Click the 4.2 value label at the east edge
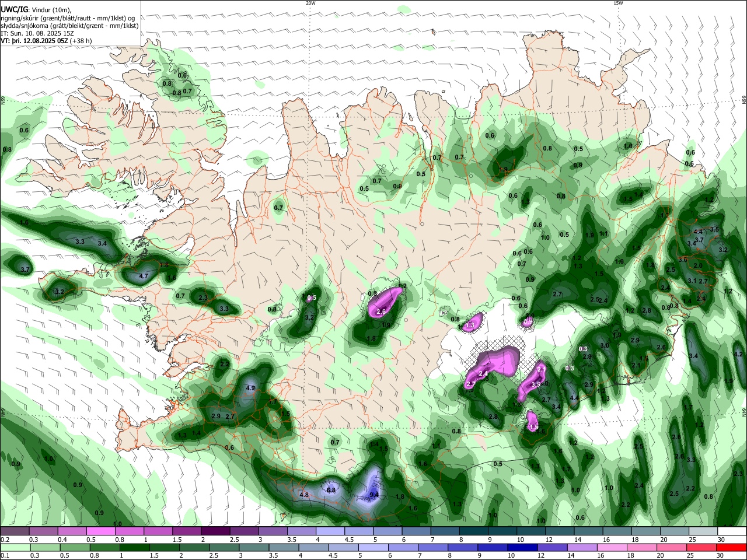 point(739,354)
